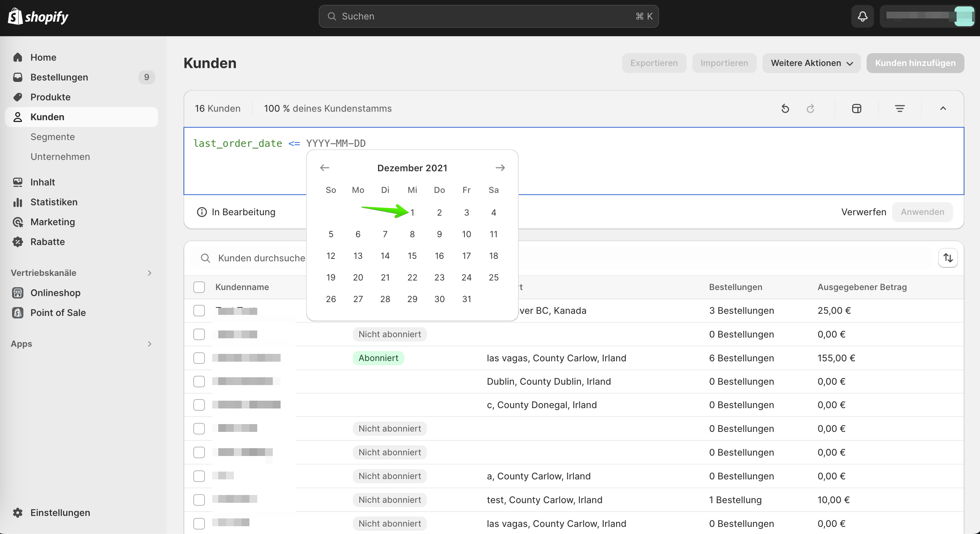Click the Exportieren button

tap(654, 63)
